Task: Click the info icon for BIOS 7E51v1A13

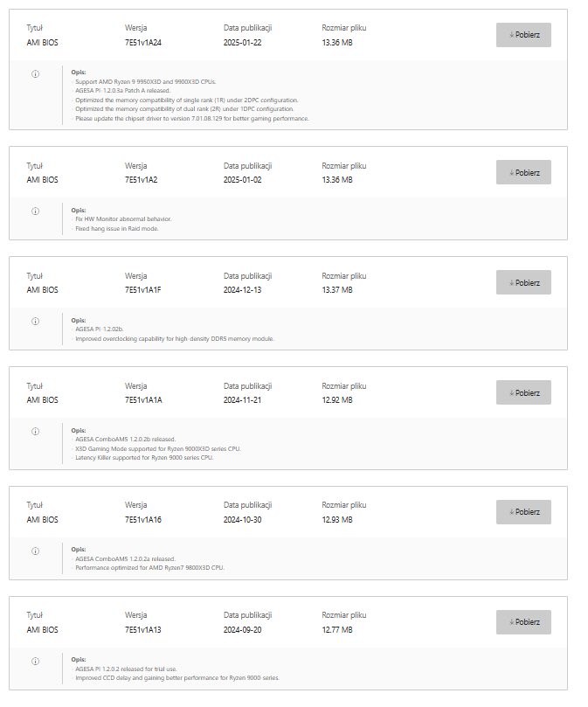Action: point(36,661)
